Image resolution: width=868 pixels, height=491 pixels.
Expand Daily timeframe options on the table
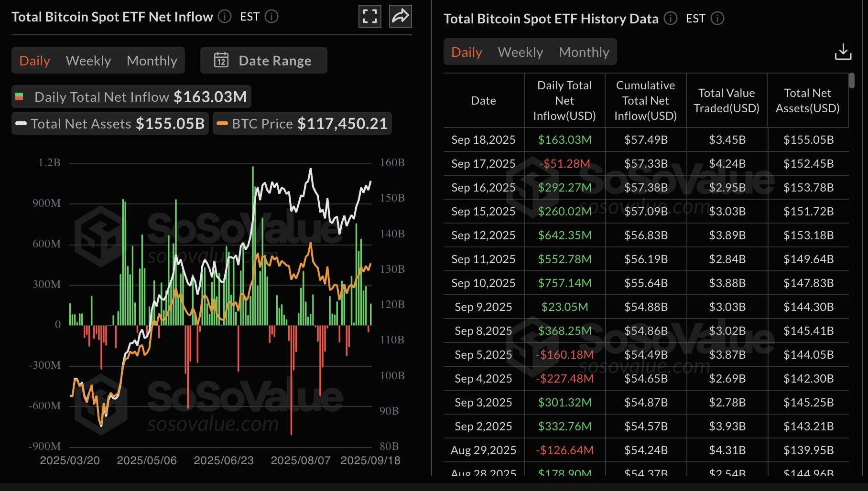pyautogui.click(x=466, y=52)
